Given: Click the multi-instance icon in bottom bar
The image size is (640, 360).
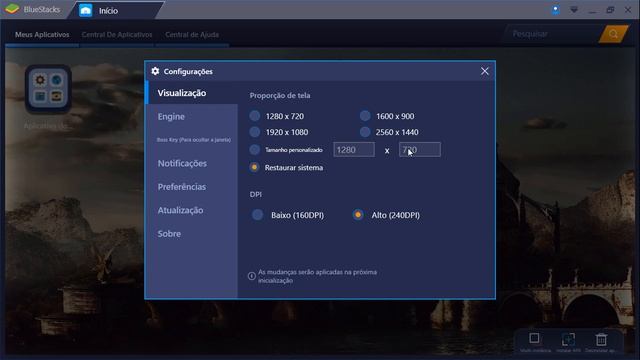Looking at the screenshot, I should coord(534,338).
